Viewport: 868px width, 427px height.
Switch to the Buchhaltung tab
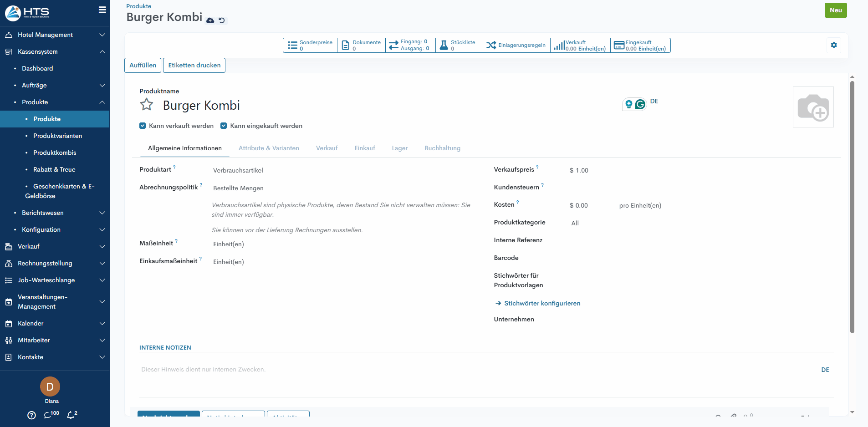[442, 148]
